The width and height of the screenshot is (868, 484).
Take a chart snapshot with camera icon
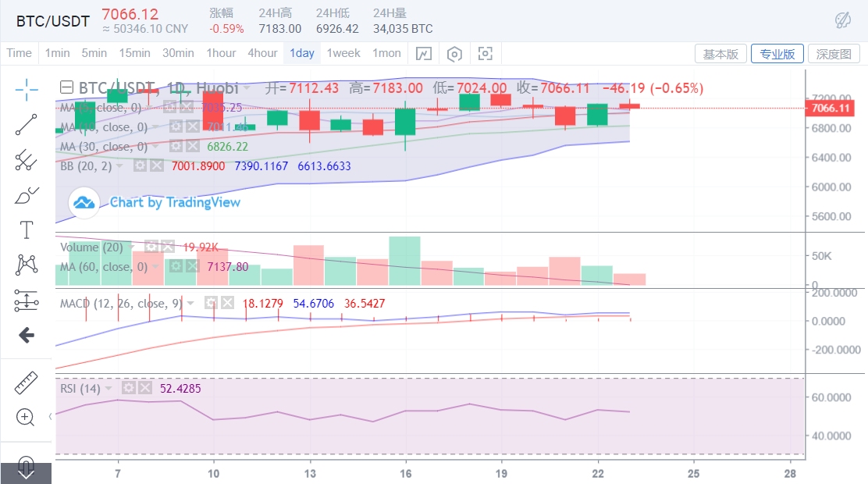485,53
